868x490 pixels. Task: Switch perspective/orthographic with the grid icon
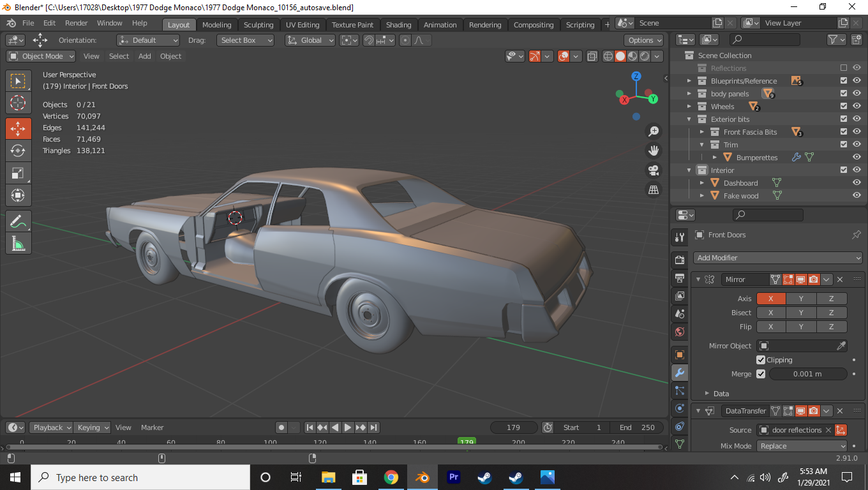654,189
